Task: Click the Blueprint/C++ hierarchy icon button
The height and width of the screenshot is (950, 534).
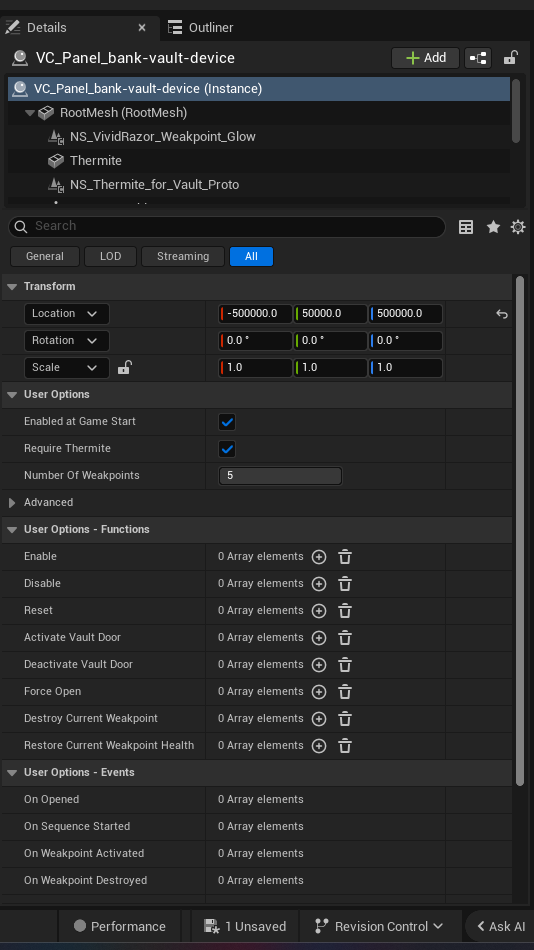Action: click(x=478, y=58)
